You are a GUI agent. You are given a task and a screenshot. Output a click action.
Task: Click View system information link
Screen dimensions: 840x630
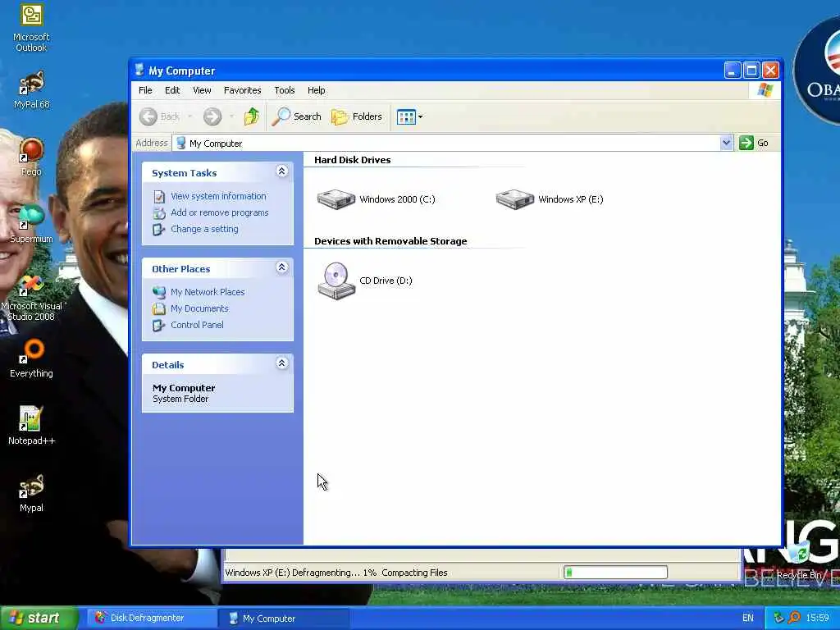(x=218, y=196)
